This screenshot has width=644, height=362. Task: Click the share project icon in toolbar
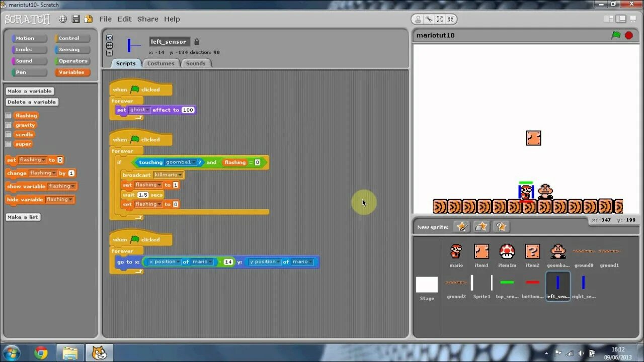pos(88,19)
